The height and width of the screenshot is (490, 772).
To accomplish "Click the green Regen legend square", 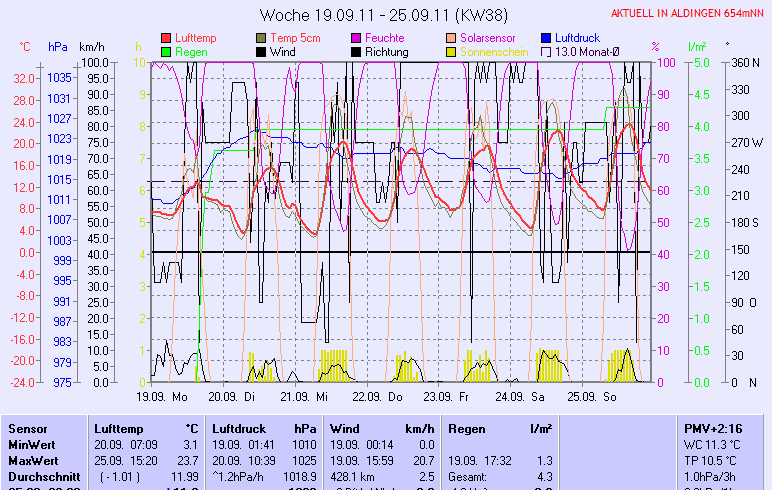I will 166,52.
